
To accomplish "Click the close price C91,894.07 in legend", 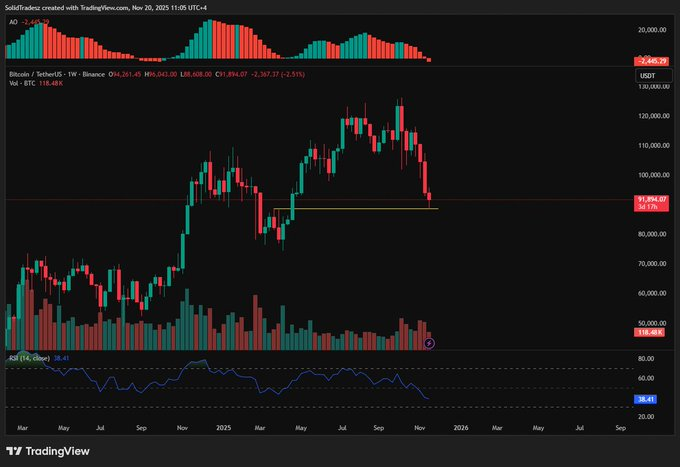I will point(231,75).
